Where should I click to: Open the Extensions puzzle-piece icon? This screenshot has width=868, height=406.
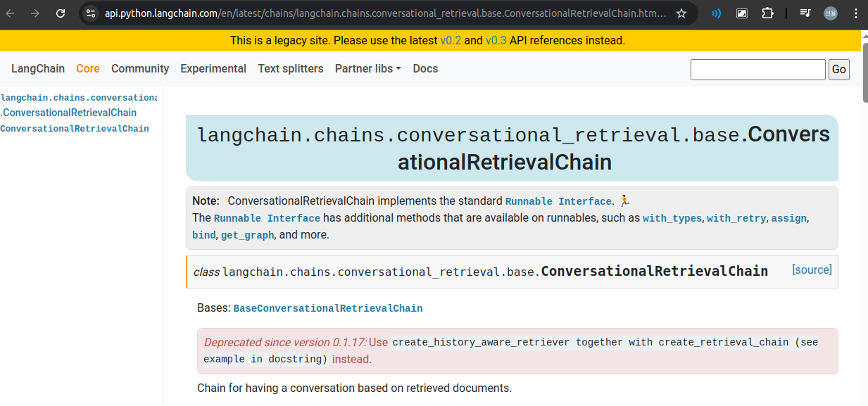pos(768,13)
